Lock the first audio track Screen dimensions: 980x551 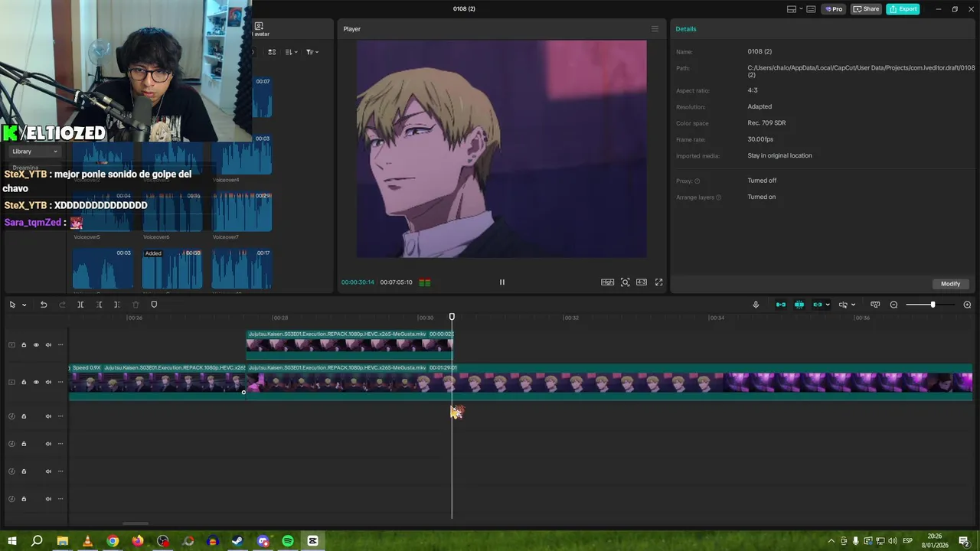click(x=24, y=416)
